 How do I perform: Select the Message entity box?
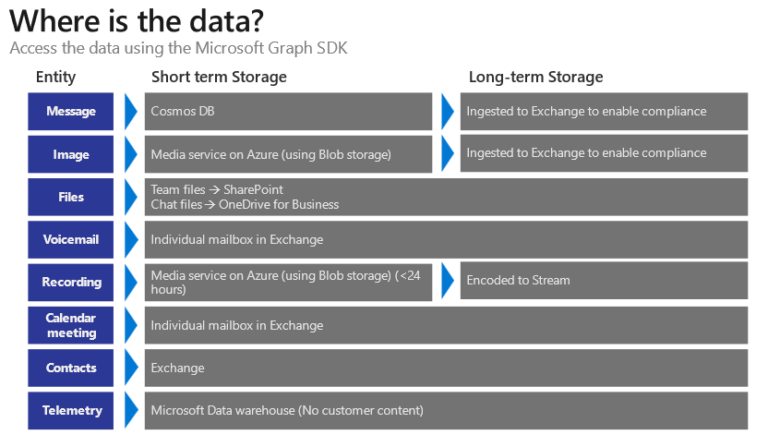pos(71,112)
